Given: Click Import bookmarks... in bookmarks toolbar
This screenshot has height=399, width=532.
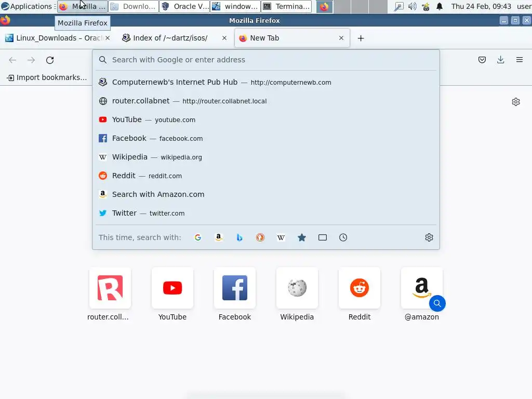Looking at the screenshot, I should point(47,78).
